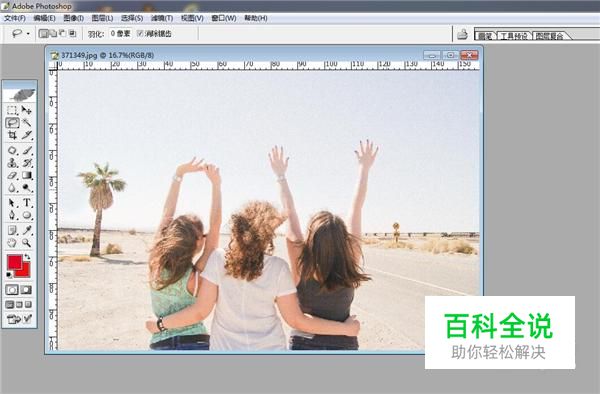Select the Eraser tool
Image resolution: width=600 pixels, height=394 pixels.
pos(12,176)
